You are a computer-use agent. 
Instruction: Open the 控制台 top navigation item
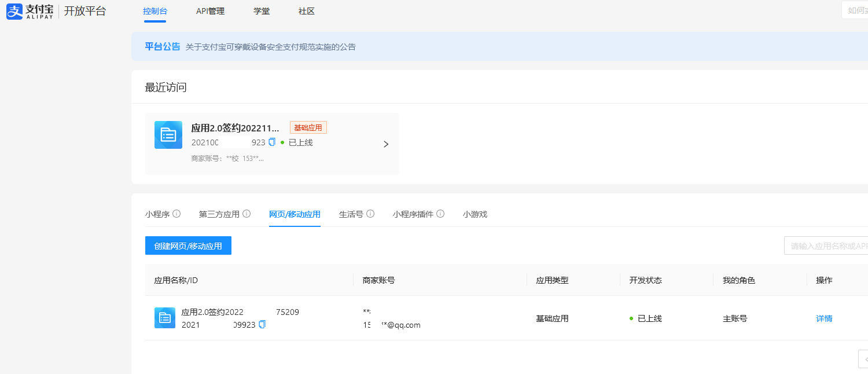[x=155, y=11]
